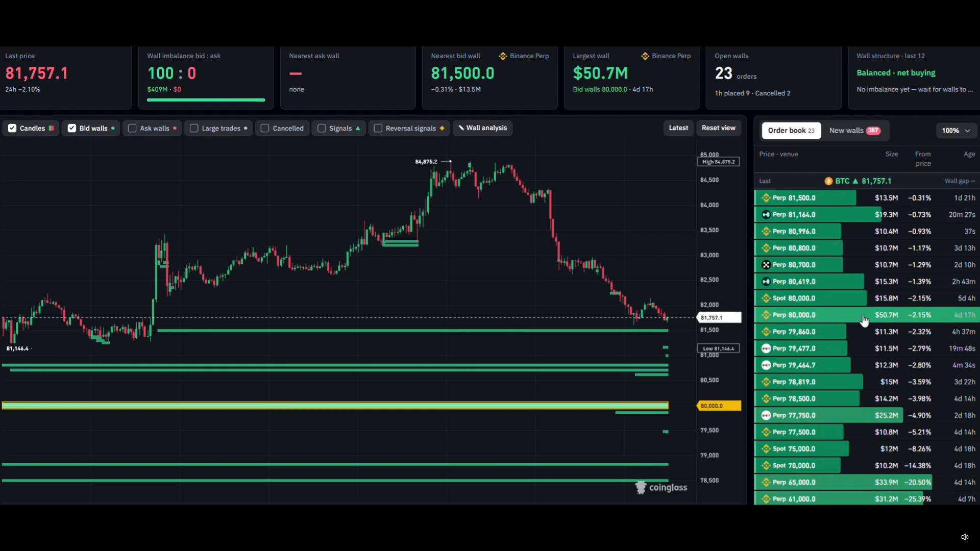Click the exchange icon for Perp 77,750.0
The height and width of the screenshot is (551, 980).
[766, 415]
